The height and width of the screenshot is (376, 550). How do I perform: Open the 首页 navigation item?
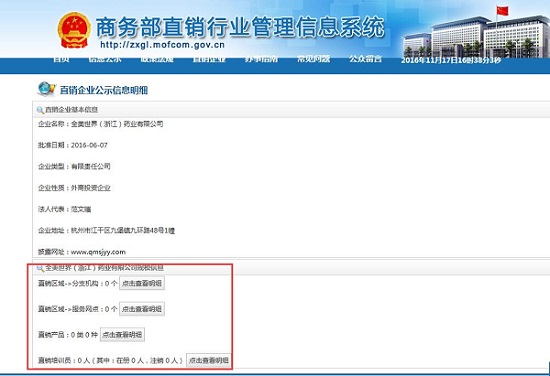(61, 59)
